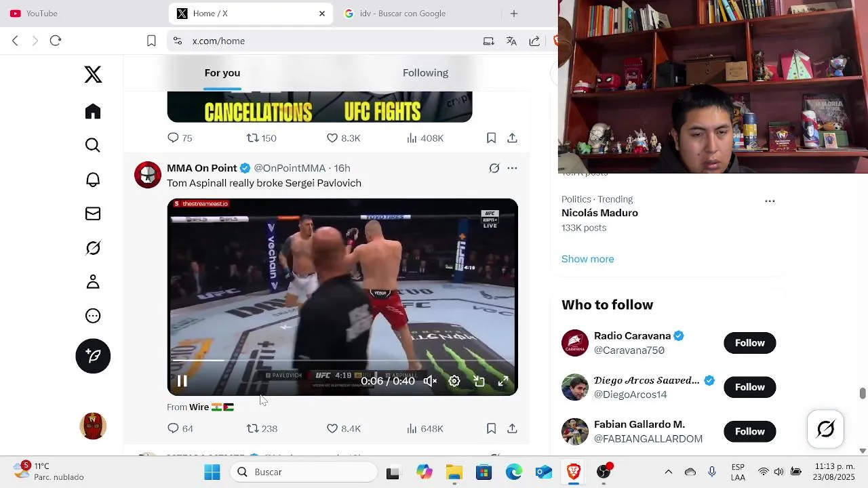Open Profile icon in X sidebar

click(x=93, y=282)
